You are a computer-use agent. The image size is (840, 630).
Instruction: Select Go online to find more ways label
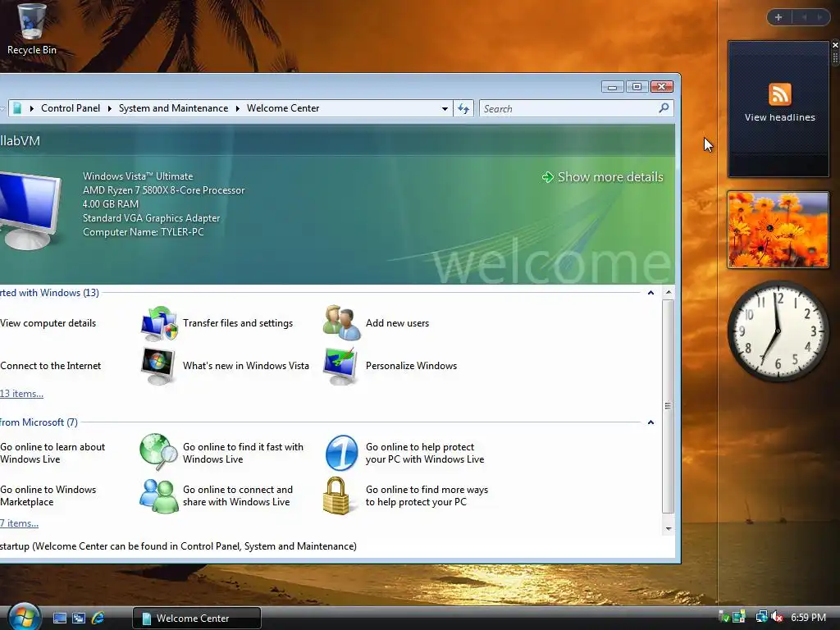pyautogui.click(x=427, y=495)
